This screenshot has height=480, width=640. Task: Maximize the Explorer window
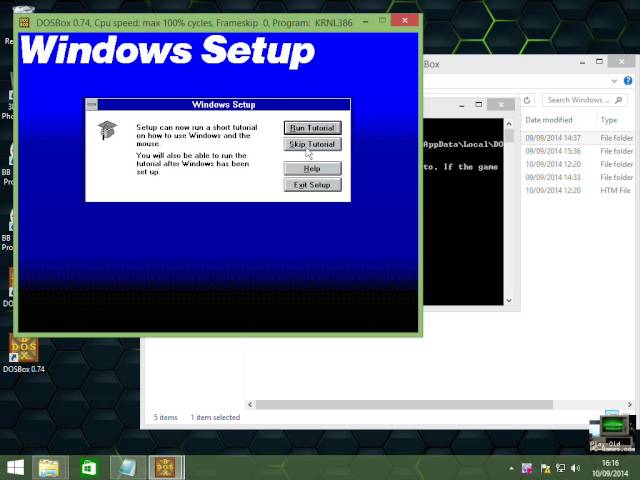point(599,62)
